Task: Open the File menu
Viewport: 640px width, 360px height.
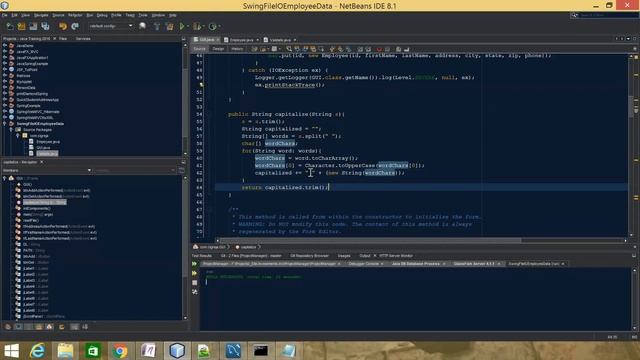Action: tap(4, 15)
